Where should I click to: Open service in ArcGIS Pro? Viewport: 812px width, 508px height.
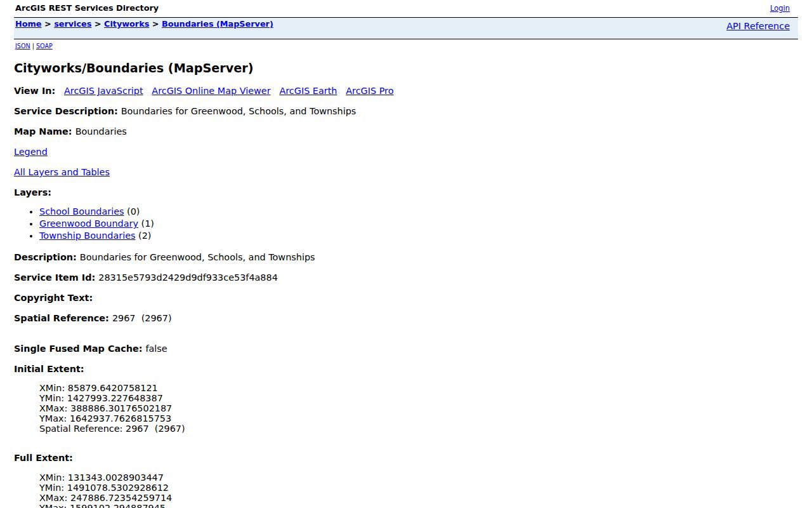coord(370,91)
